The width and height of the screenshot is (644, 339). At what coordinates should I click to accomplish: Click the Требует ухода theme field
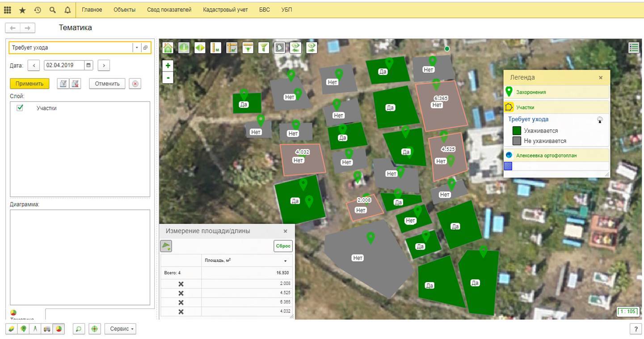coord(71,47)
